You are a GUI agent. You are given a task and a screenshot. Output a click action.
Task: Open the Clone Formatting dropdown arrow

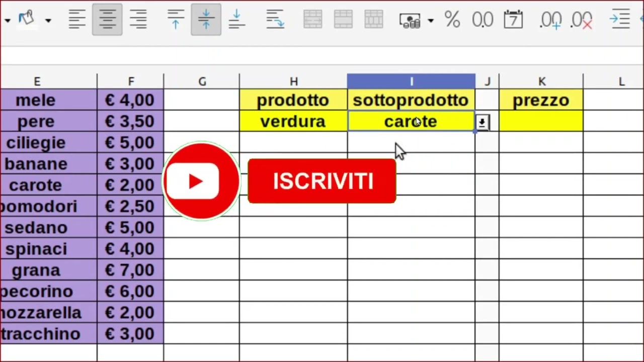pyautogui.click(x=48, y=20)
